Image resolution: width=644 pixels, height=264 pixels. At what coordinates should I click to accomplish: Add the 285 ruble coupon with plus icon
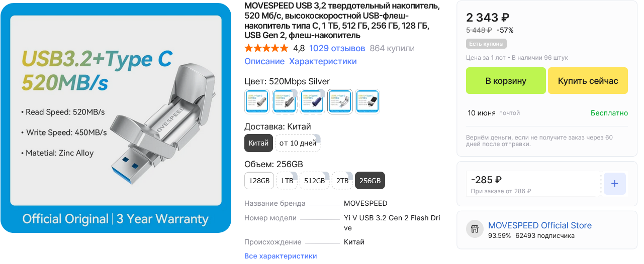tap(614, 184)
